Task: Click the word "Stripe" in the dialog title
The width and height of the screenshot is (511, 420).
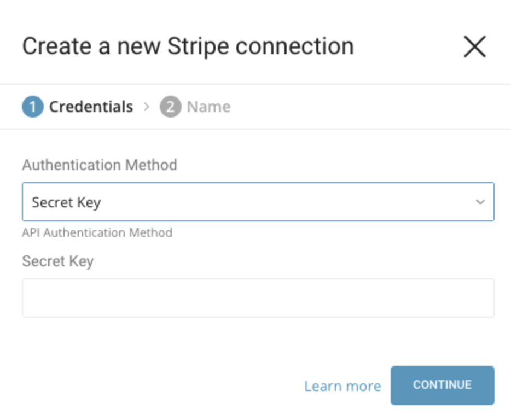Action: click(x=198, y=46)
